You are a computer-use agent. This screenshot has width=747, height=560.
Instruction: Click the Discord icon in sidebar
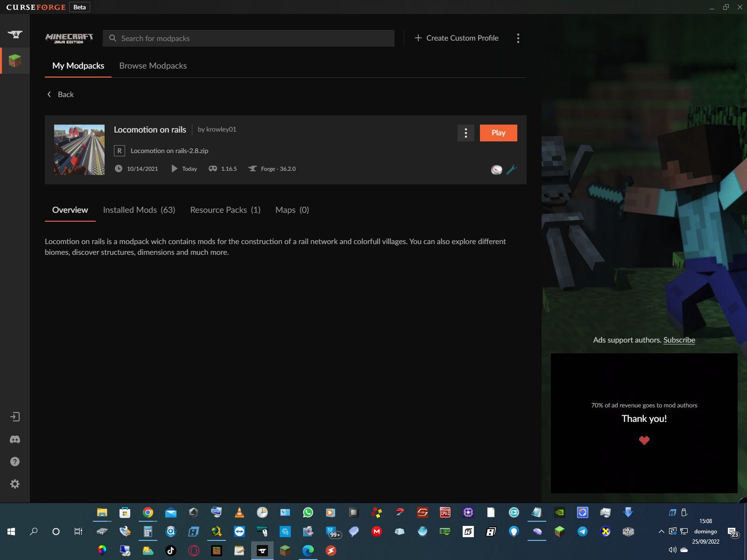pyautogui.click(x=15, y=440)
